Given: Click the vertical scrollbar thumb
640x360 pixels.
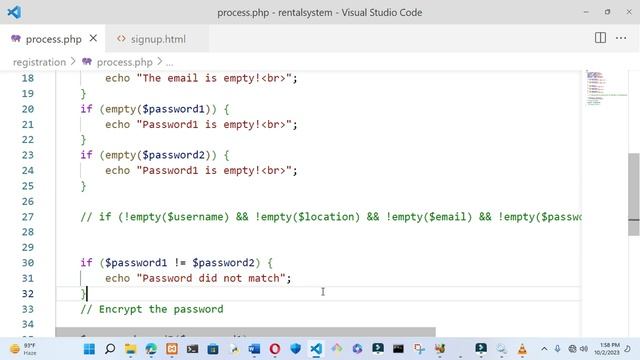Looking at the screenshot, I should tap(633, 194).
